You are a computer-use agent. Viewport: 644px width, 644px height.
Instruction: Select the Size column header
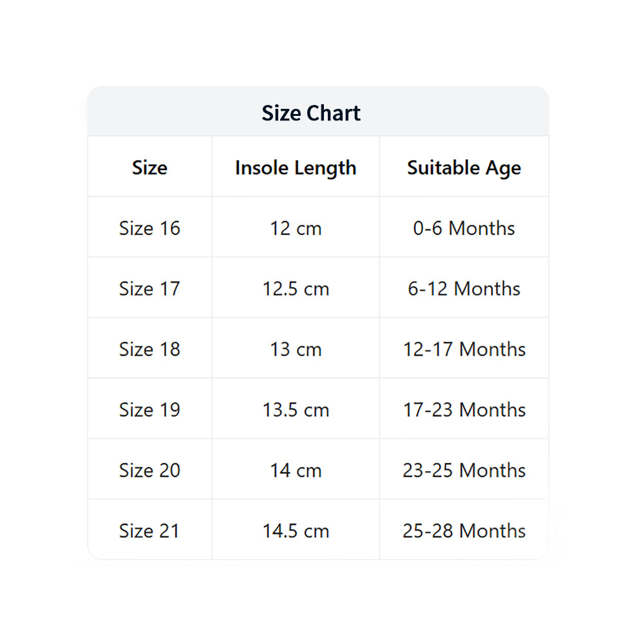(x=149, y=167)
